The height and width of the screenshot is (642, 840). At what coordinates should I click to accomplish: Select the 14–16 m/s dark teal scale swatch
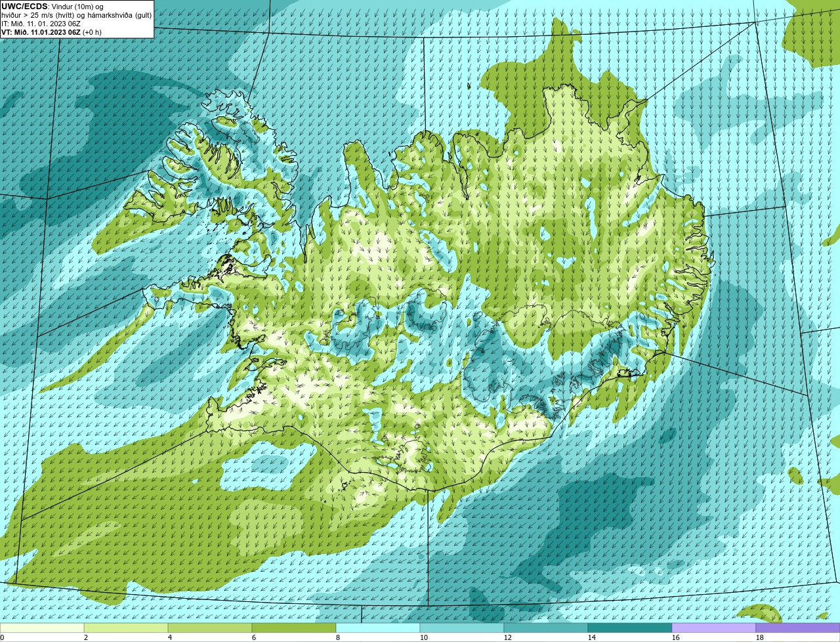click(x=630, y=628)
